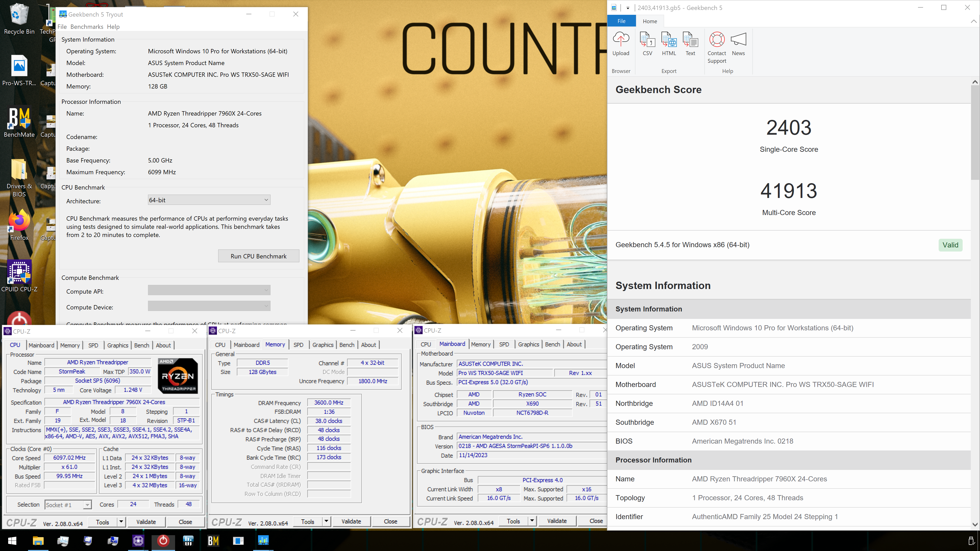Click the Geekbench taskbar icon
The width and height of the screenshot is (980, 551).
(263, 541)
